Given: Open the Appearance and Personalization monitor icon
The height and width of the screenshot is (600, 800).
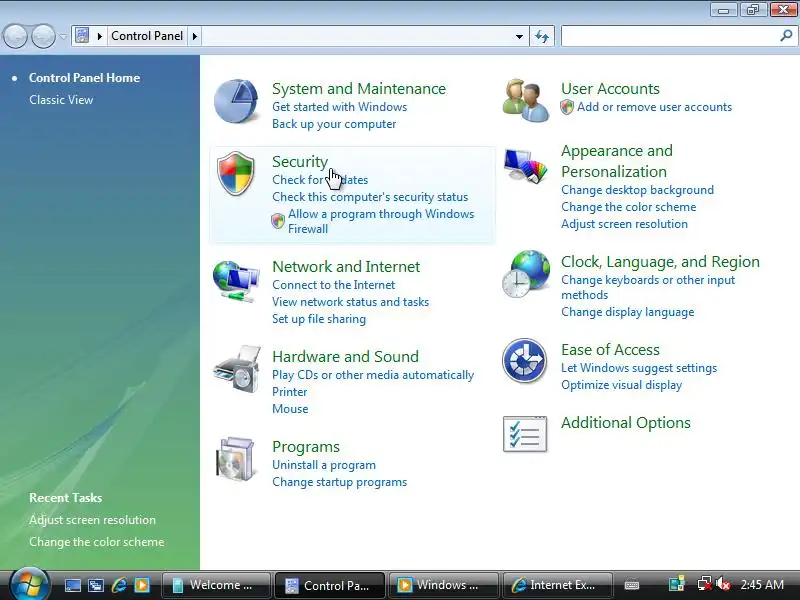Looking at the screenshot, I should pos(526,165).
